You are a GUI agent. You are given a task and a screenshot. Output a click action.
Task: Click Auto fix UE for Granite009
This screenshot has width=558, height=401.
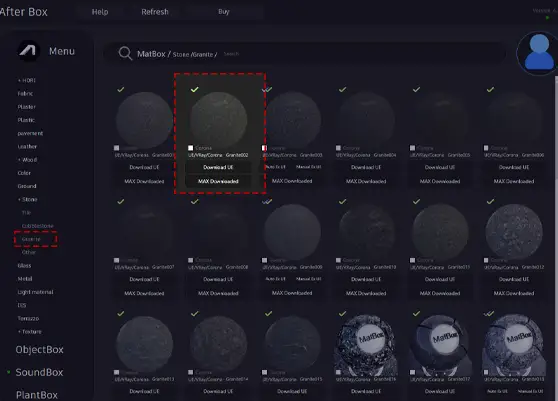point(275,279)
